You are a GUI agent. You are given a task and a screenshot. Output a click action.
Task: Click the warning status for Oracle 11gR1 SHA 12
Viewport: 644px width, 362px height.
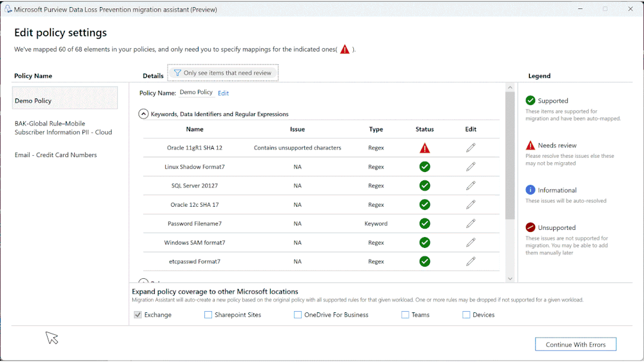point(425,148)
